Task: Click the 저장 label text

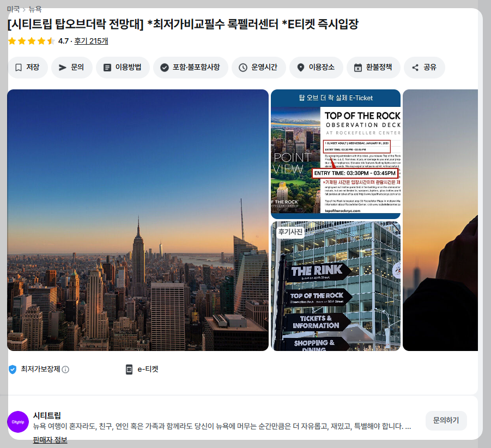Action: coord(33,68)
